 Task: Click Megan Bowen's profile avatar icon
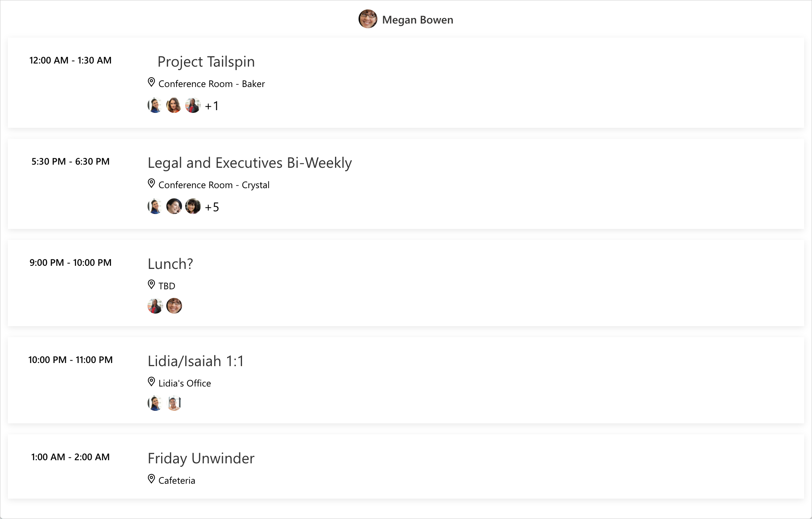[x=368, y=20]
